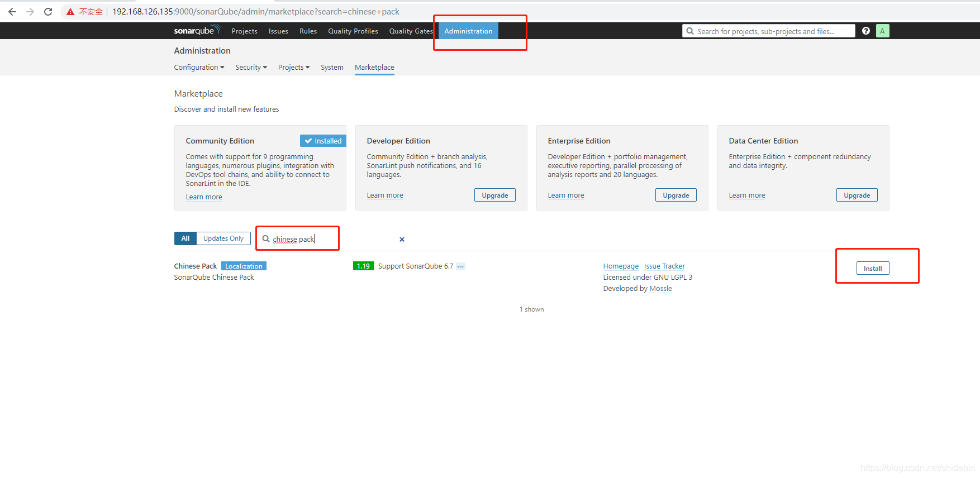Go to the System tab
Viewport: 980px width, 478px height.
tap(332, 67)
